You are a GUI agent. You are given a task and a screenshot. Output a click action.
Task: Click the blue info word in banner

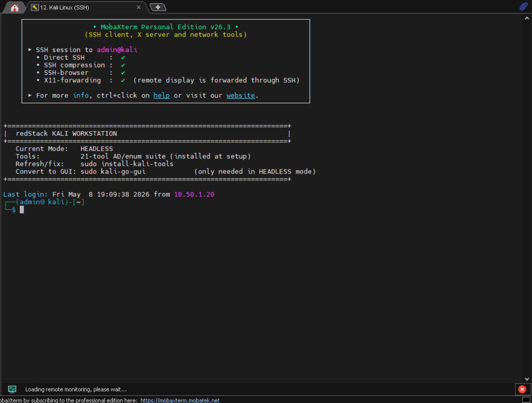81,95
